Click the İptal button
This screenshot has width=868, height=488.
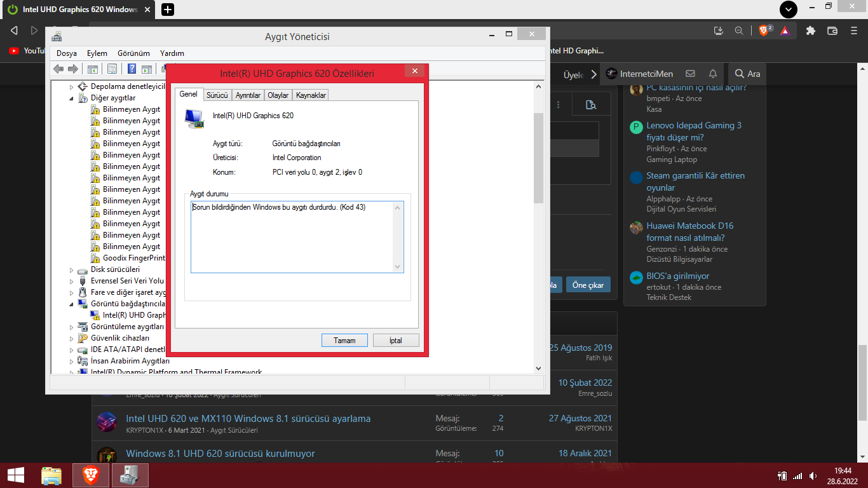(396, 341)
